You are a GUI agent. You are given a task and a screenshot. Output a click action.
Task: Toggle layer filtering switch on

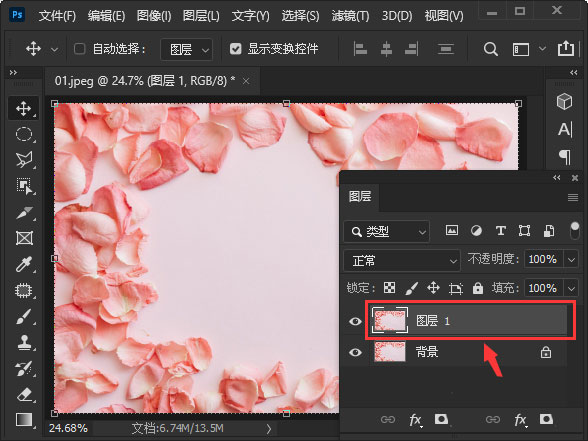coord(574,230)
